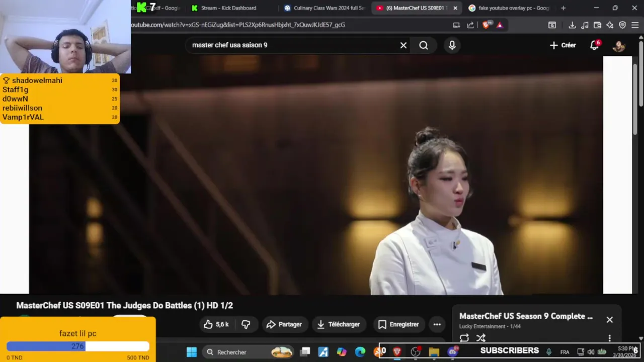Viewport: 644px width, 362px height.
Task: Click the volume speaker tray icon
Action: point(591,352)
